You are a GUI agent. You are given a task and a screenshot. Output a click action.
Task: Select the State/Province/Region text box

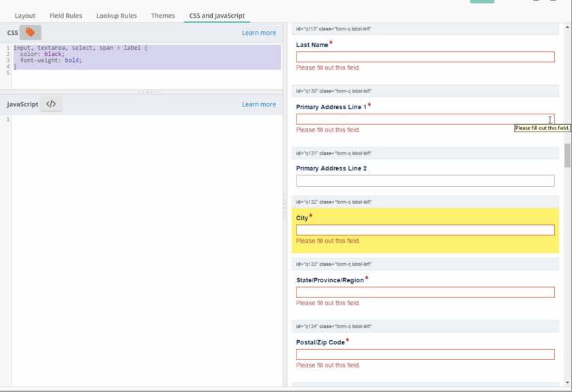point(425,292)
